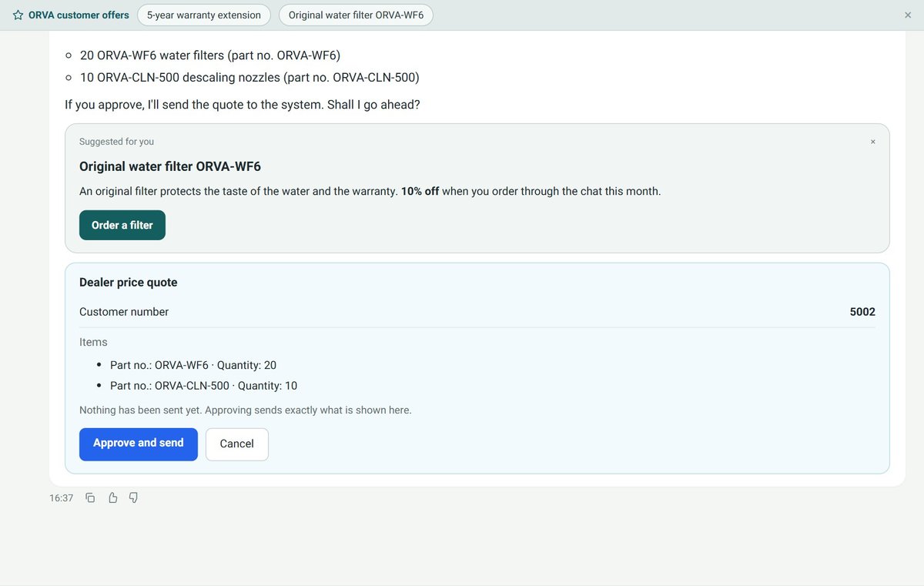Select the Dealer price quote heading
The image size is (924, 586).
(x=129, y=283)
